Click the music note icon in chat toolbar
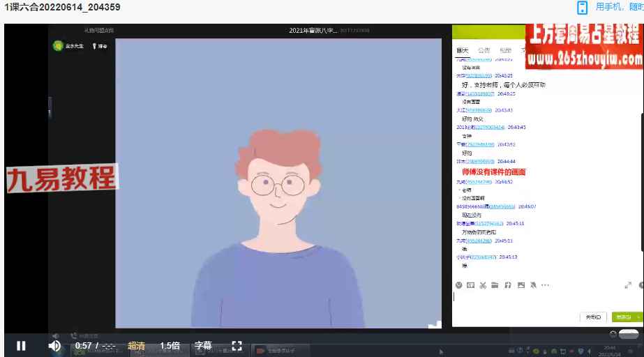This screenshot has width=644, height=357. point(508,284)
